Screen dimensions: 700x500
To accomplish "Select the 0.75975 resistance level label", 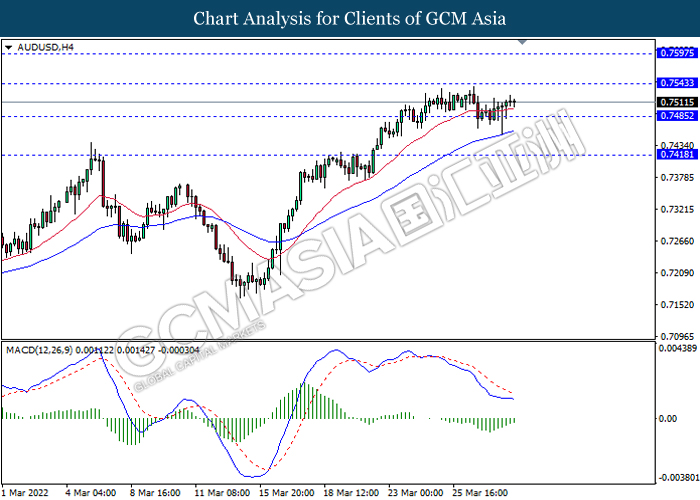I will click(x=677, y=53).
